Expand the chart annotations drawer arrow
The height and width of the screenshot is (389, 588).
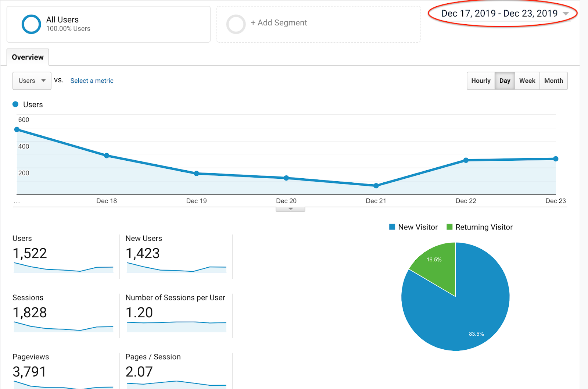(290, 209)
